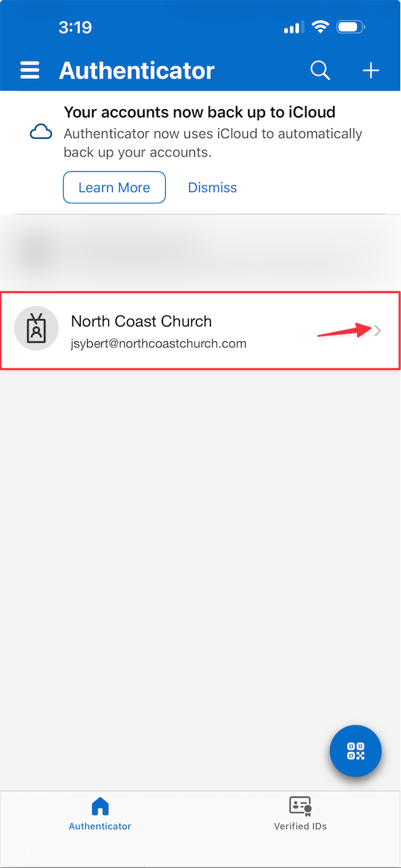Tap the search magnifier icon
Screen dimensions: 401x868
(320, 71)
